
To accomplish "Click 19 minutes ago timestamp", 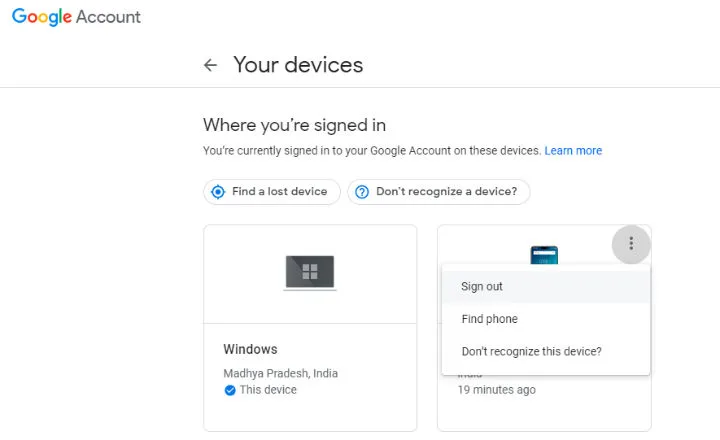I will [x=496, y=389].
